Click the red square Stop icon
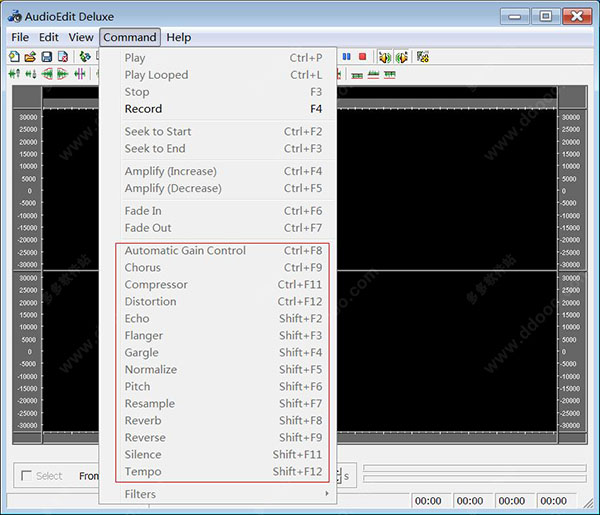The height and width of the screenshot is (515, 600). tap(362, 57)
